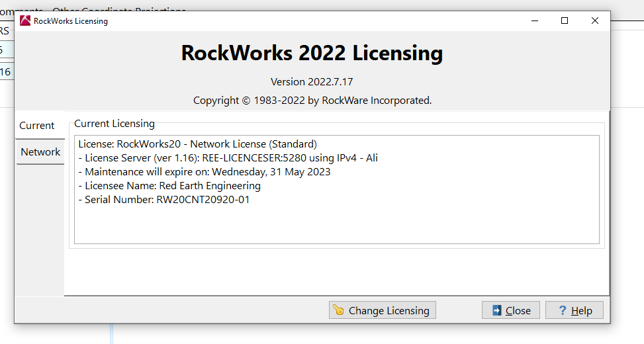The image size is (644, 344).
Task: Click the License Server REE-LICENCESER:5280 line
Action: [228, 158]
